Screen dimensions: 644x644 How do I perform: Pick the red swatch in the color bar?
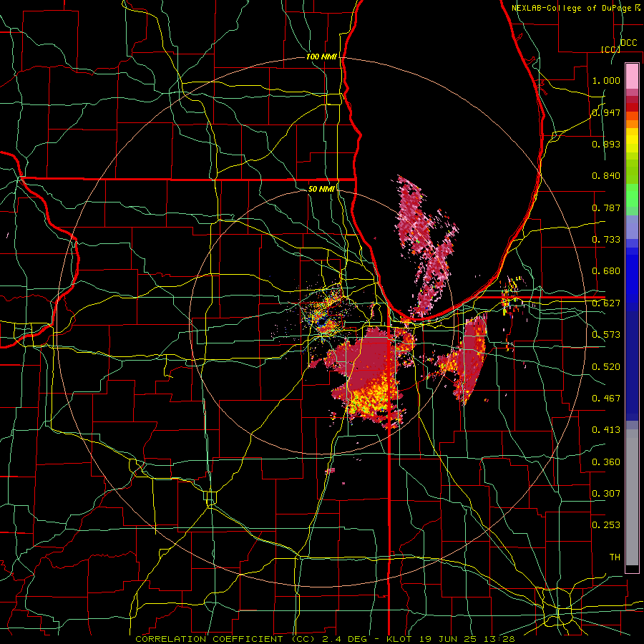[632, 107]
